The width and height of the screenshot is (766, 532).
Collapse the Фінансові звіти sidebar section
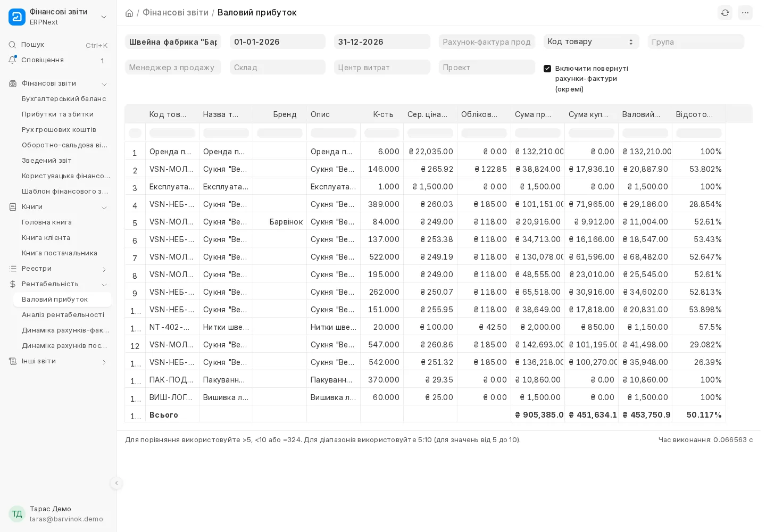(x=104, y=84)
